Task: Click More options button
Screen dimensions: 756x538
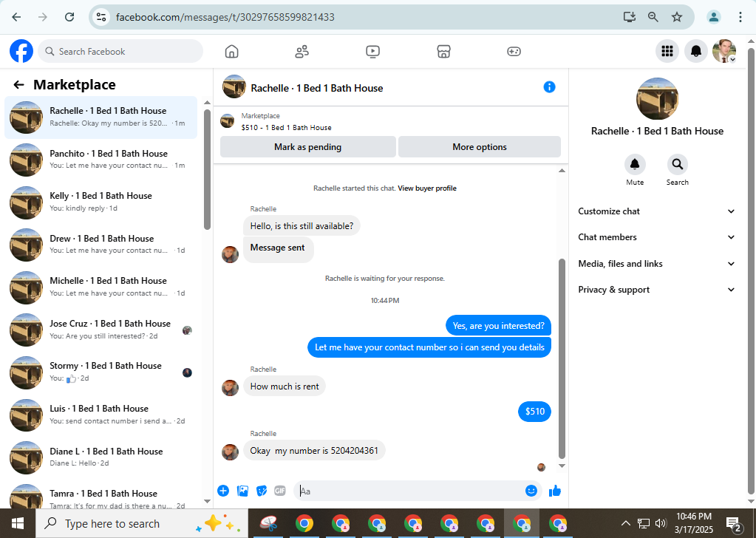Action: 480,147
